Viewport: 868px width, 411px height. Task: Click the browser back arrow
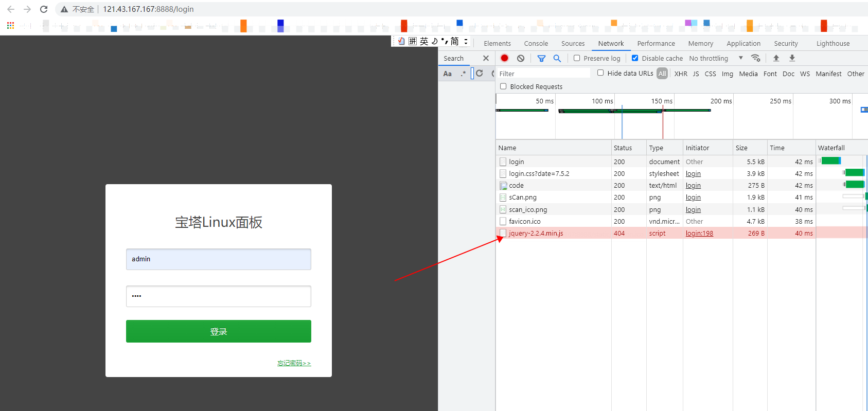point(11,9)
